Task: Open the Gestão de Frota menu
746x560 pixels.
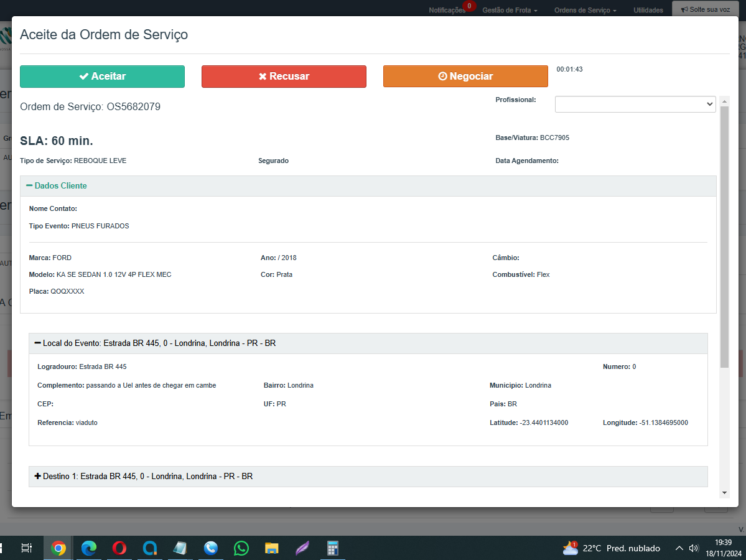Action: [510, 10]
